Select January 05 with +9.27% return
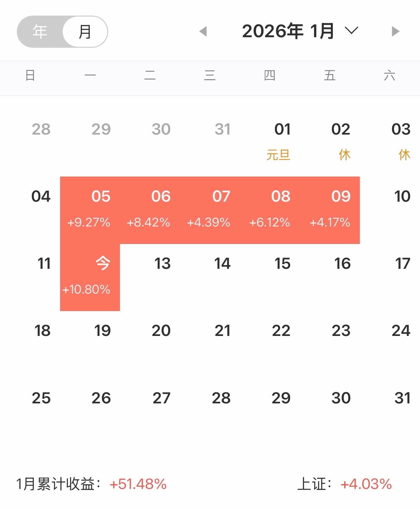Image resolution: width=420 pixels, height=509 pixels. pyautogui.click(x=90, y=210)
